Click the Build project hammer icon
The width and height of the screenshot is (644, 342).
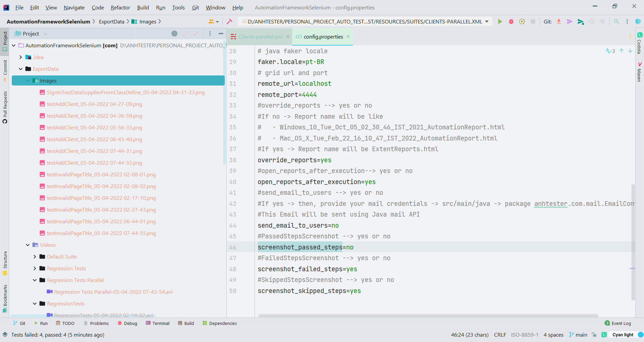tap(229, 21)
